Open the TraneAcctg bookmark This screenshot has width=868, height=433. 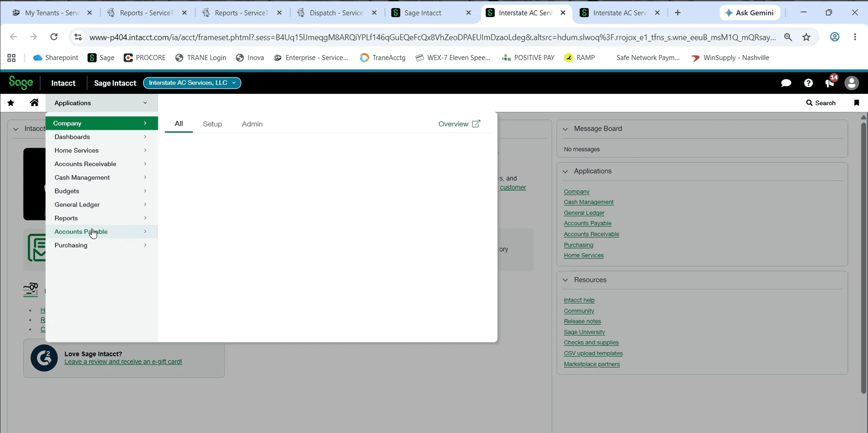[x=383, y=58]
